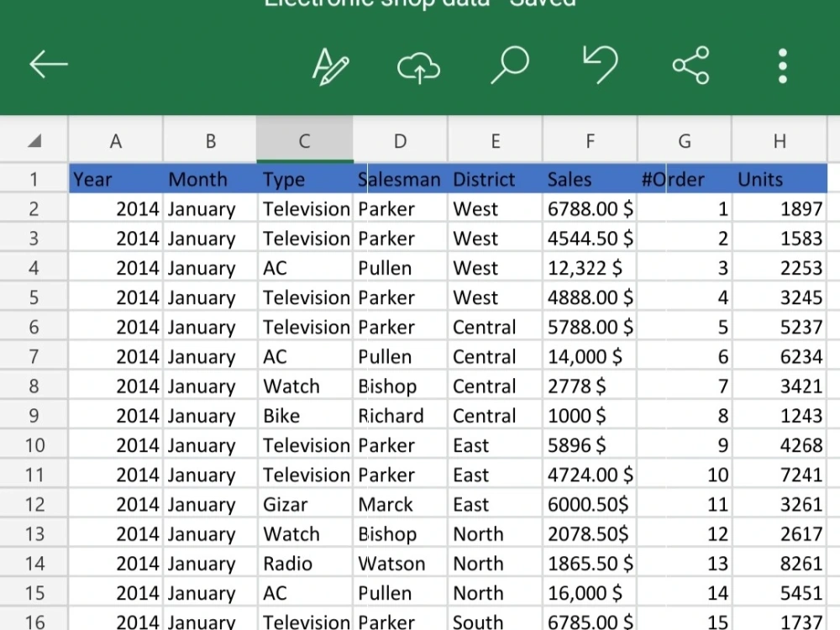Select the cell with '5788.00 $'
The image size is (840, 630).
click(x=590, y=327)
